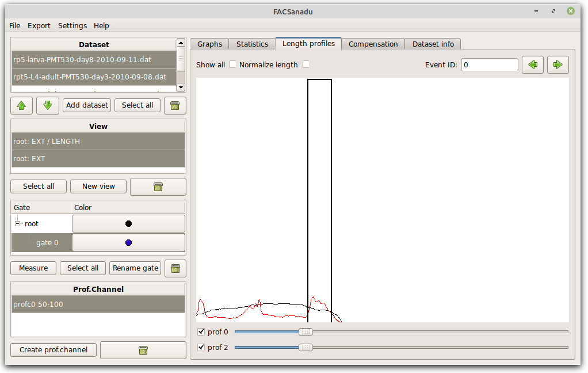The height and width of the screenshot is (373, 588).
Task: Select root in gate tree
Action: tap(32, 224)
